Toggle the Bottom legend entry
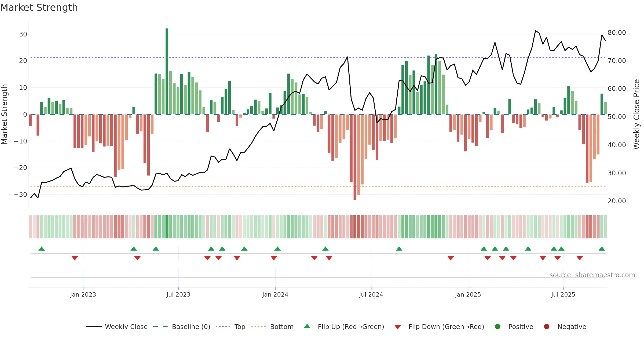Screen dimensions: 644x362 pos(272,327)
